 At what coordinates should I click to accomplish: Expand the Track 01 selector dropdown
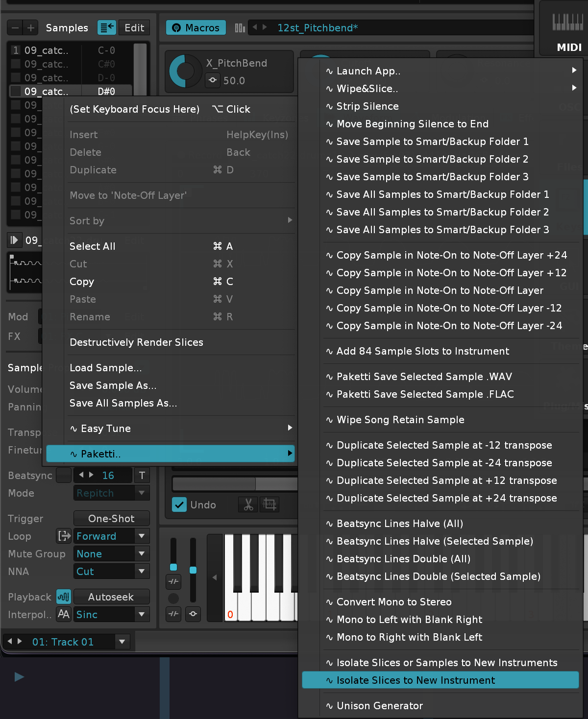pos(122,642)
